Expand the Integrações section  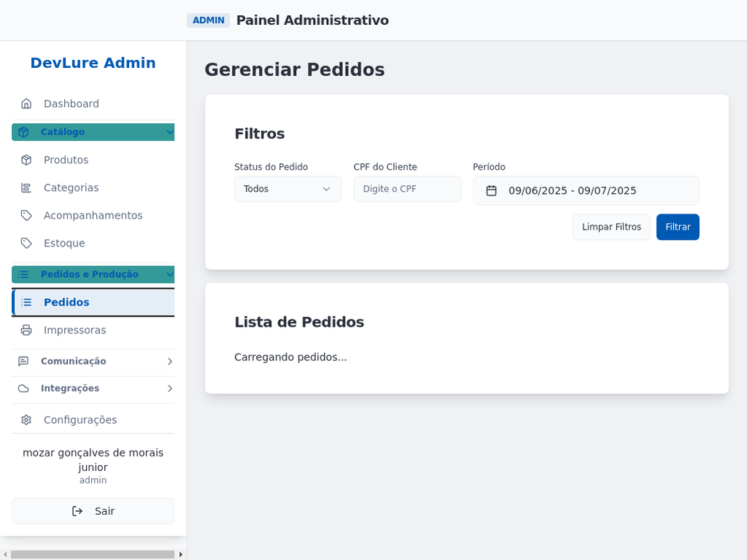point(93,388)
